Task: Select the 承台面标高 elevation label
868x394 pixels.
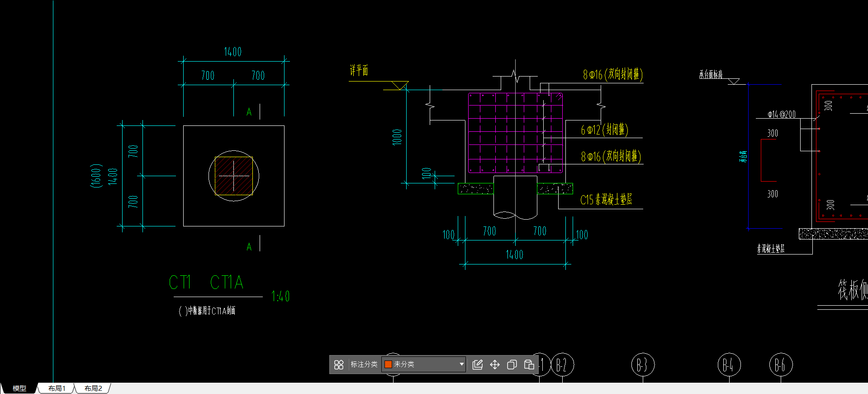Action: pos(711,74)
